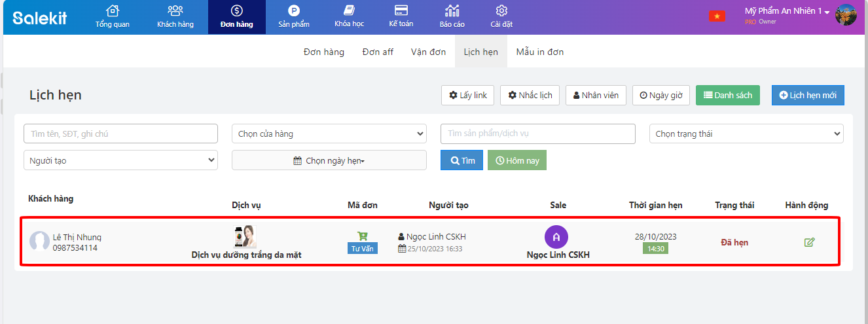
Task: Click the Vietnam flag language icon
Action: click(717, 16)
